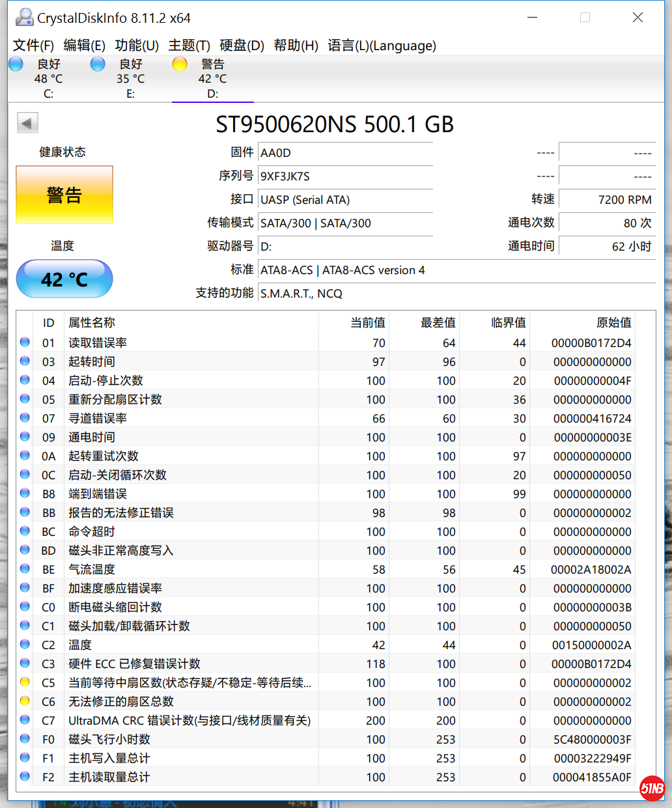Open the 主题(T) menu

click(x=189, y=46)
